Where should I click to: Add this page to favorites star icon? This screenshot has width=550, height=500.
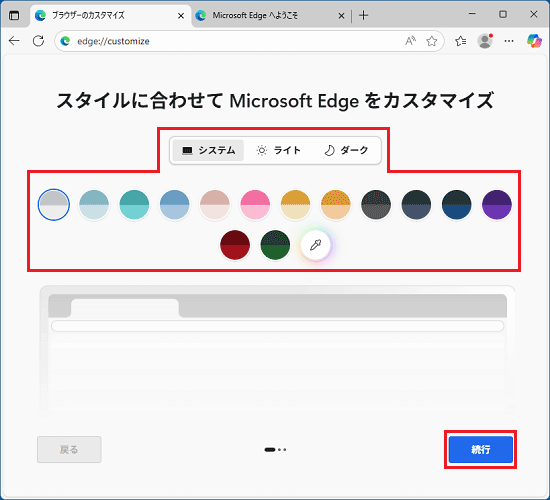(431, 41)
